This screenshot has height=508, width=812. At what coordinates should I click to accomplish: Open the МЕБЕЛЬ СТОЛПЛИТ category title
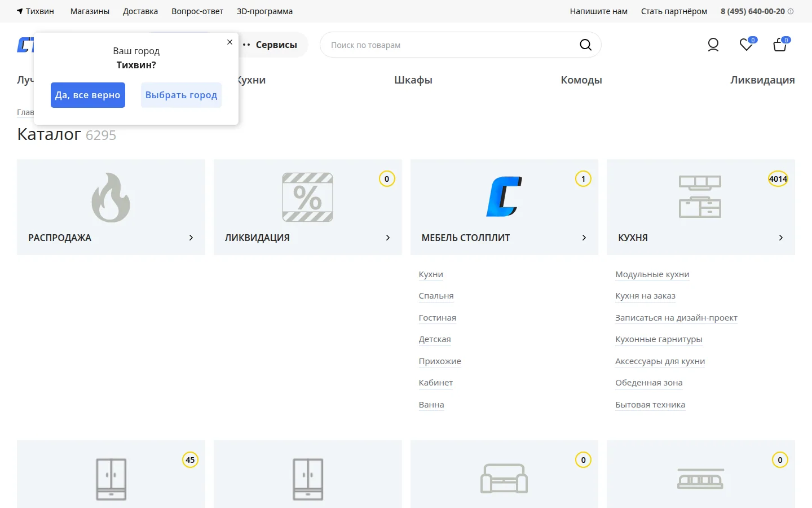[x=466, y=238]
